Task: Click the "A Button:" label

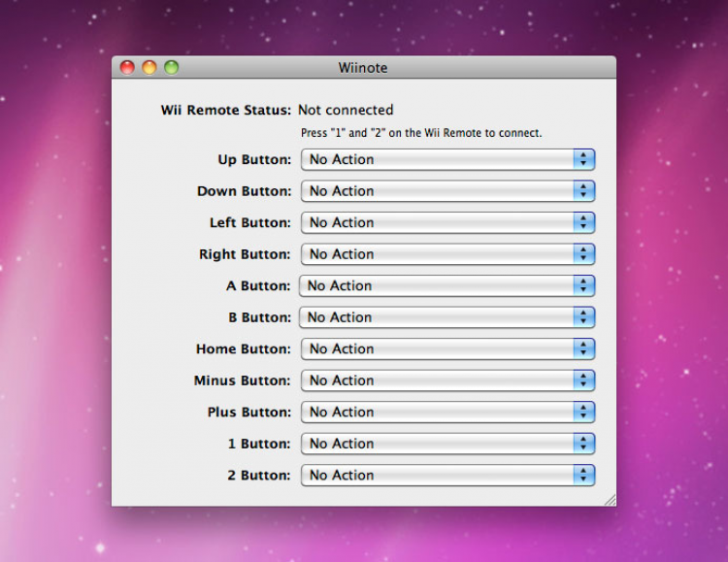Action: tap(258, 286)
